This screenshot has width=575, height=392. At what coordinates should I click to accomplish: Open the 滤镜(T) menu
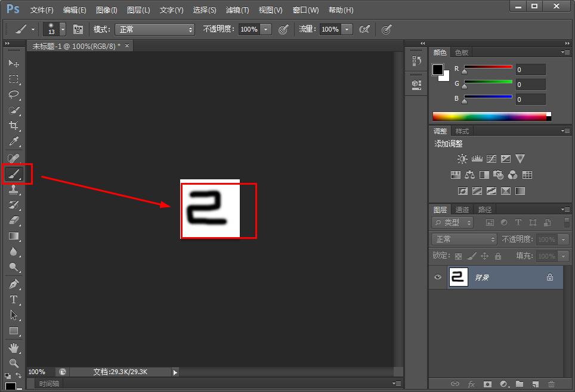pos(237,10)
